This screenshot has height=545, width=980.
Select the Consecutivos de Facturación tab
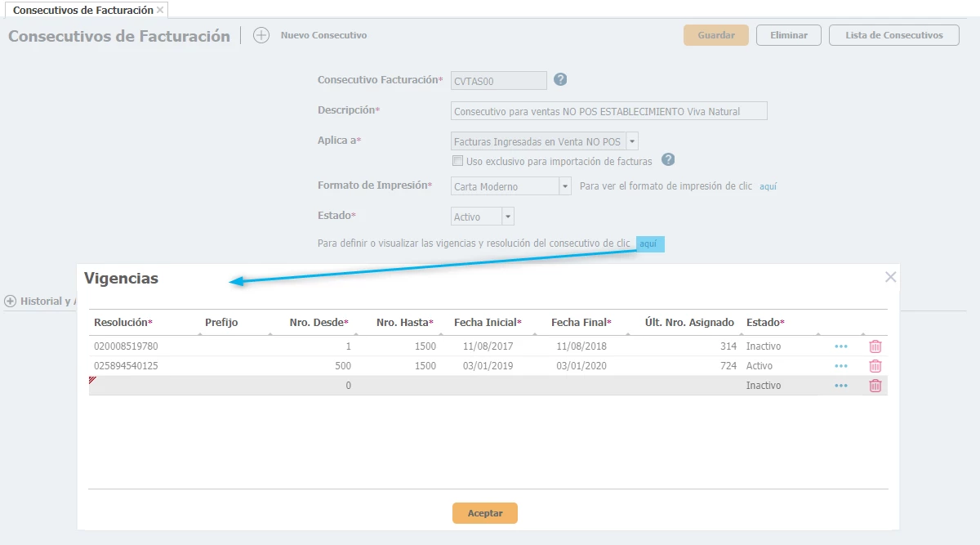[x=82, y=10]
